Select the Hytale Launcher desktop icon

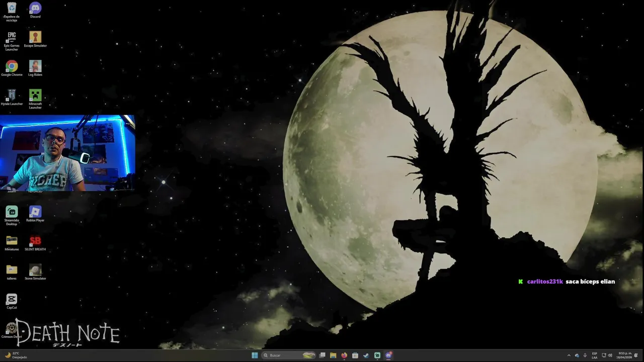(x=12, y=98)
